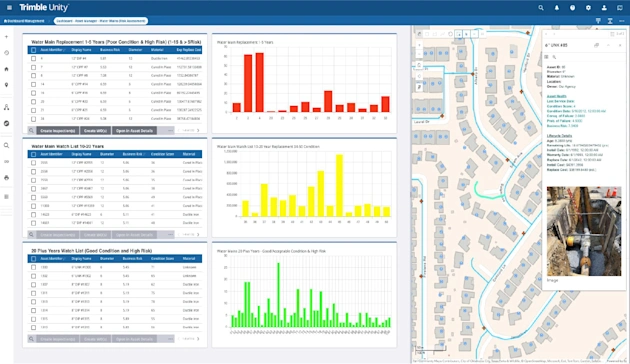Go to next page of 20 Plus Years table
The height and width of the screenshot is (364, 630).
[198, 339]
